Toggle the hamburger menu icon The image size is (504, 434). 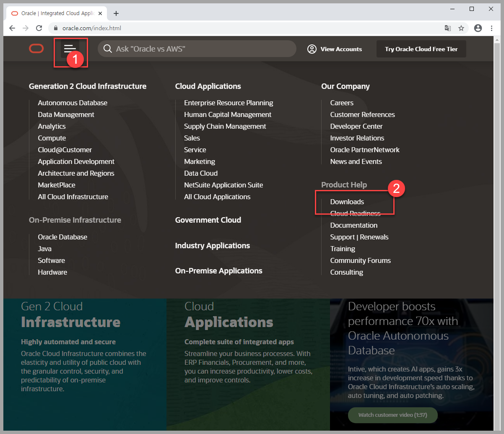point(70,49)
